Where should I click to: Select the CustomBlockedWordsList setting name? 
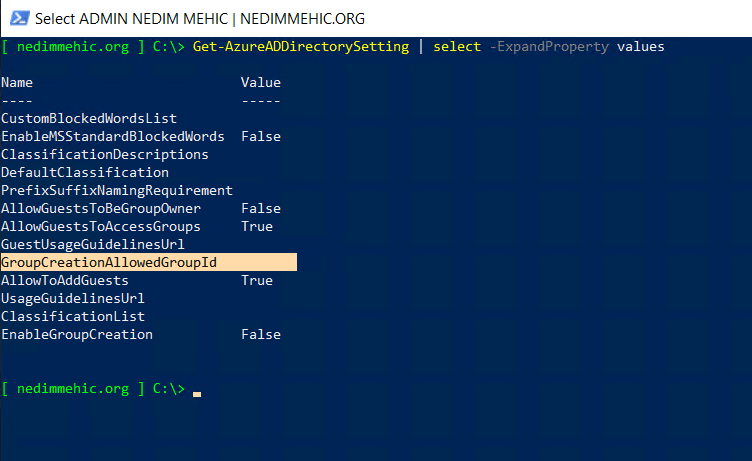point(89,118)
